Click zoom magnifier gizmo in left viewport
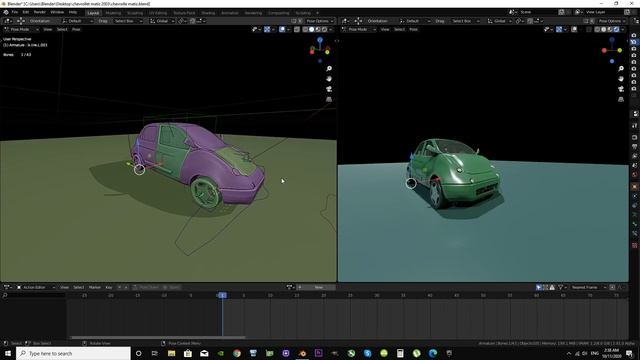Image resolution: width=640 pixels, height=360 pixels. coord(329,69)
